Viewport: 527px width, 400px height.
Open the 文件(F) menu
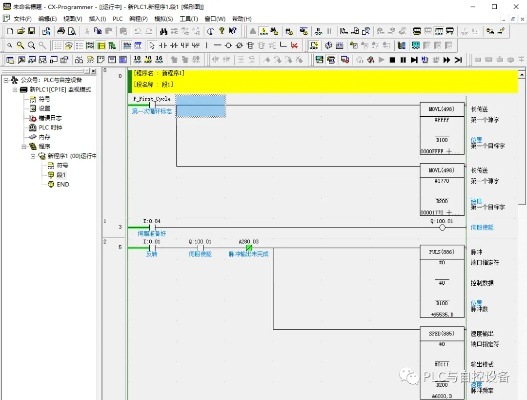[21, 19]
